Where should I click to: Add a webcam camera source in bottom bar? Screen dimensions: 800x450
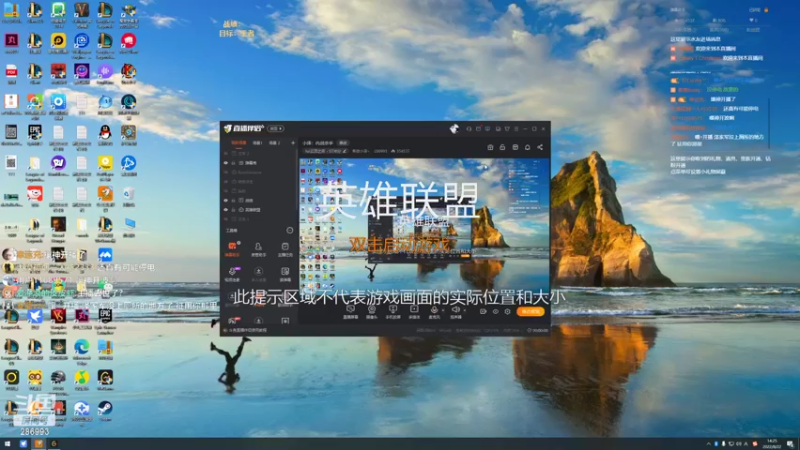click(371, 311)
